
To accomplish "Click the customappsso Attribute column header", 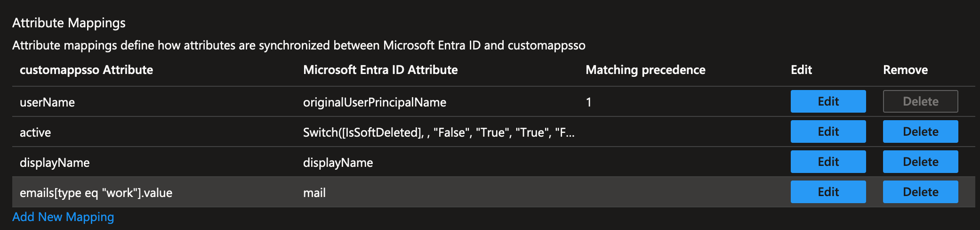I will click(87, 70).
